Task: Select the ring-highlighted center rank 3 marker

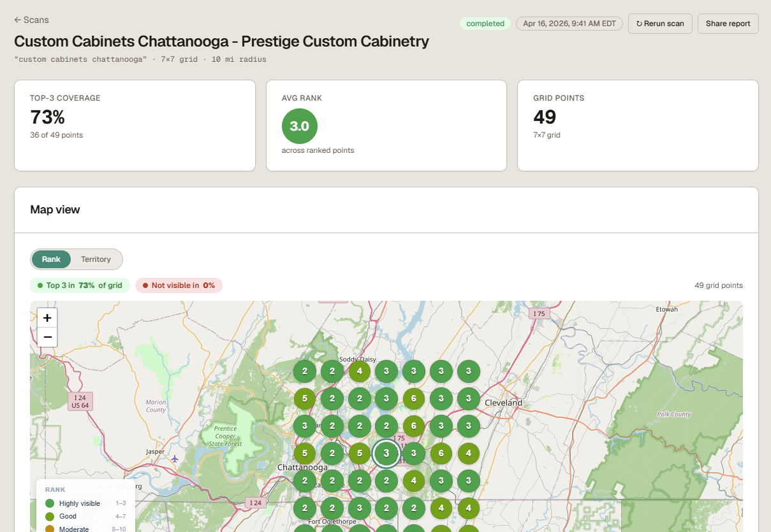Action: [386, 453]
